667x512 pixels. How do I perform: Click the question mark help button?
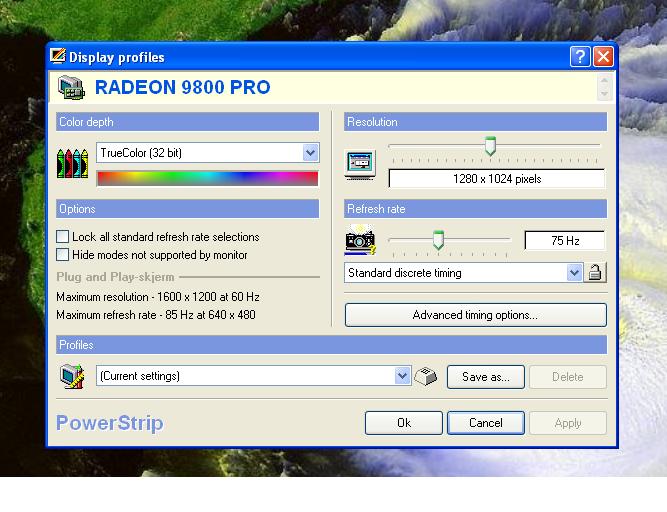click(580, 56)
